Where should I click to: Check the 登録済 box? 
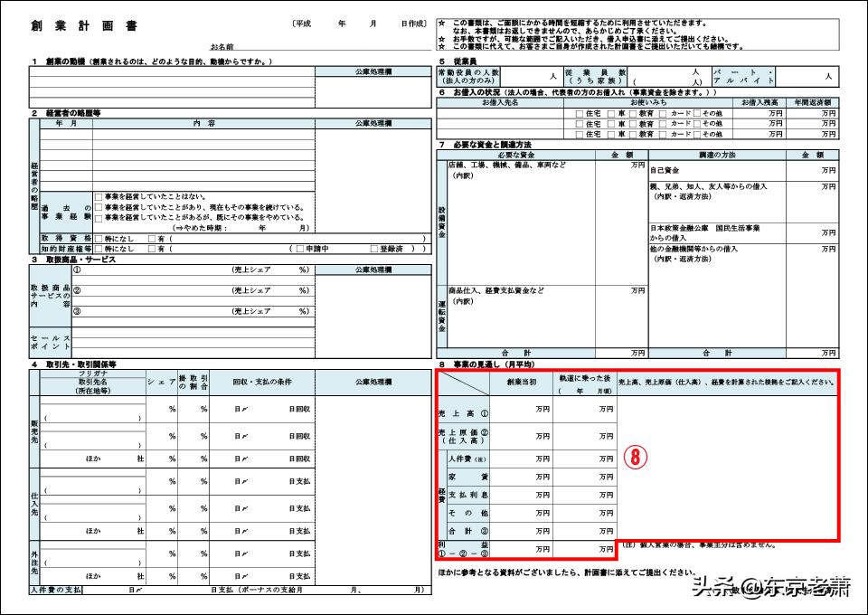374,249
